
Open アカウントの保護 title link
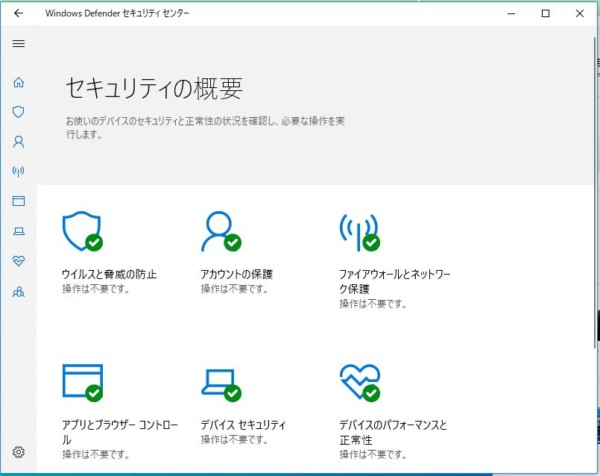(237, 274)
